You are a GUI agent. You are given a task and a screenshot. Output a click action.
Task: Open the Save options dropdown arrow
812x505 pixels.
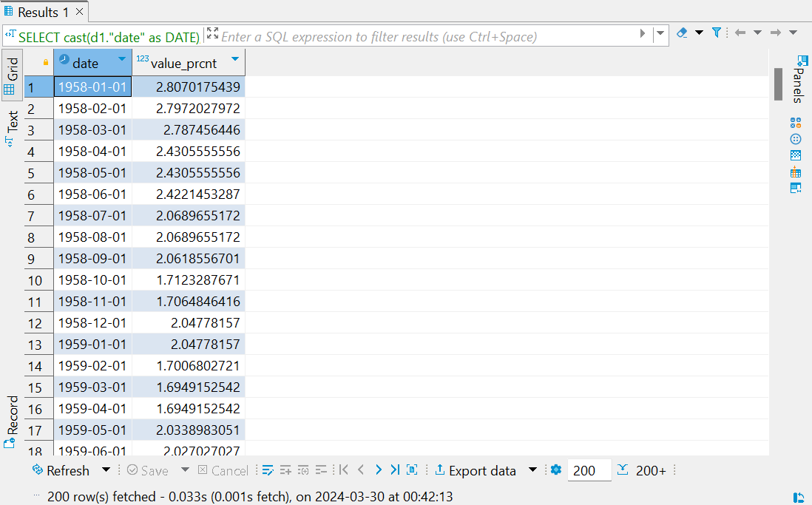(x=185, y=470)
